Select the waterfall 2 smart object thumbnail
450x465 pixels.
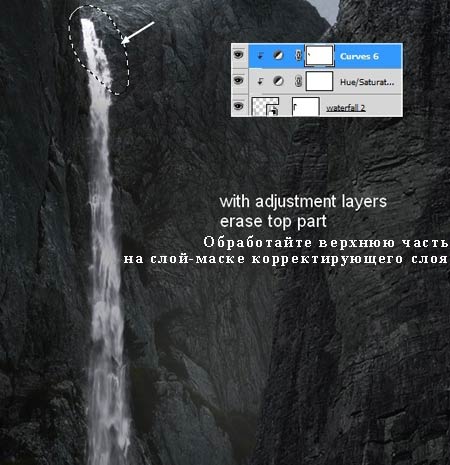coord(265,106)
